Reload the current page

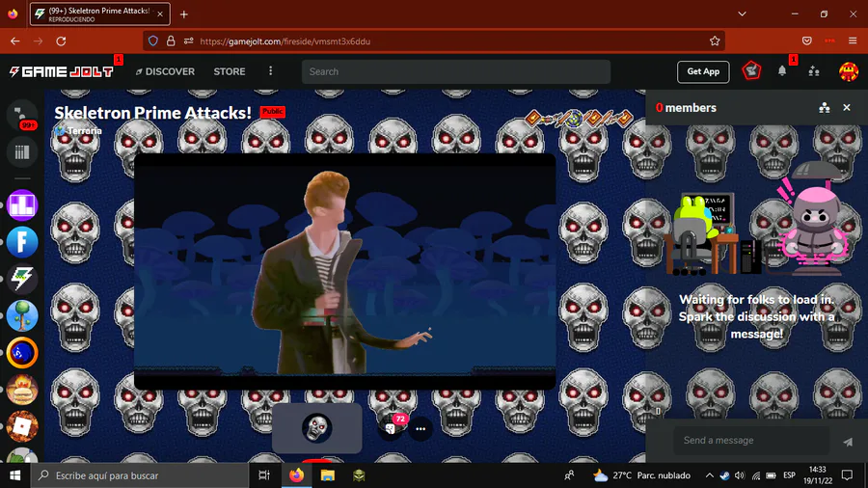pos(61,41)
